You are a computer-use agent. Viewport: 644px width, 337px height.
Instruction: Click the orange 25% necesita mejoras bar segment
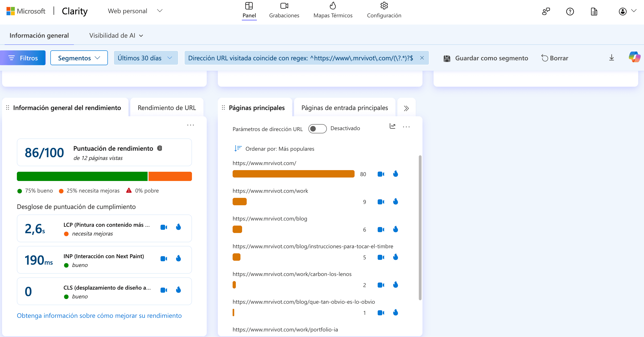(x=170, y=176)
